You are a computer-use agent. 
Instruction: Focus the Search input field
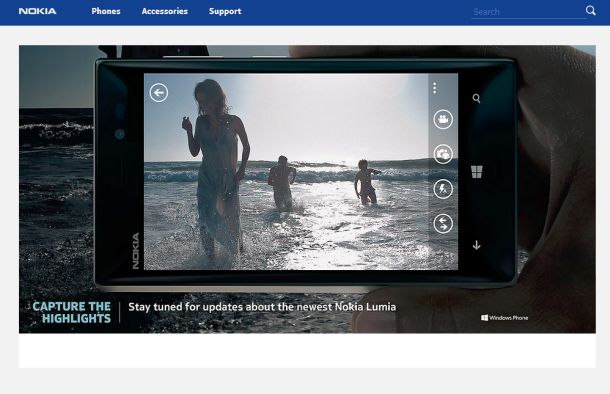click(528, 12)
